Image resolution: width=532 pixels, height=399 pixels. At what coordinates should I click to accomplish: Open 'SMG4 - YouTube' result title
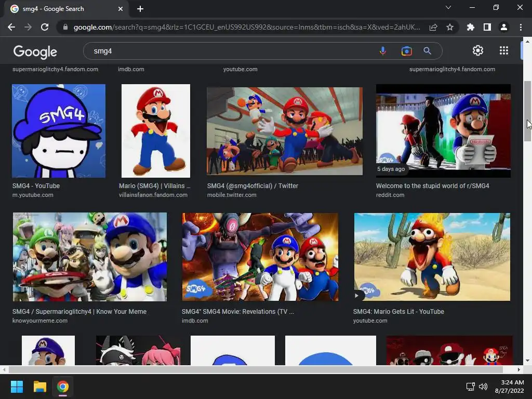(36, 186)
